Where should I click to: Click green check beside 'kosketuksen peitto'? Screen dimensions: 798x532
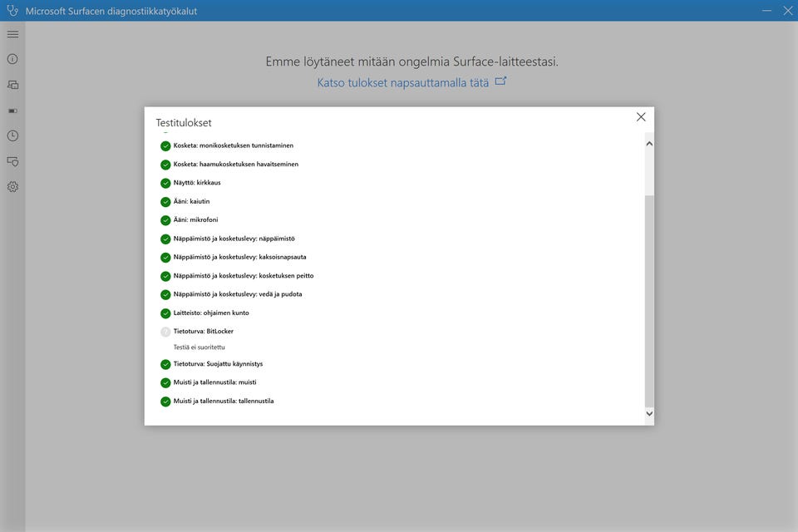(x=165, y=276)
